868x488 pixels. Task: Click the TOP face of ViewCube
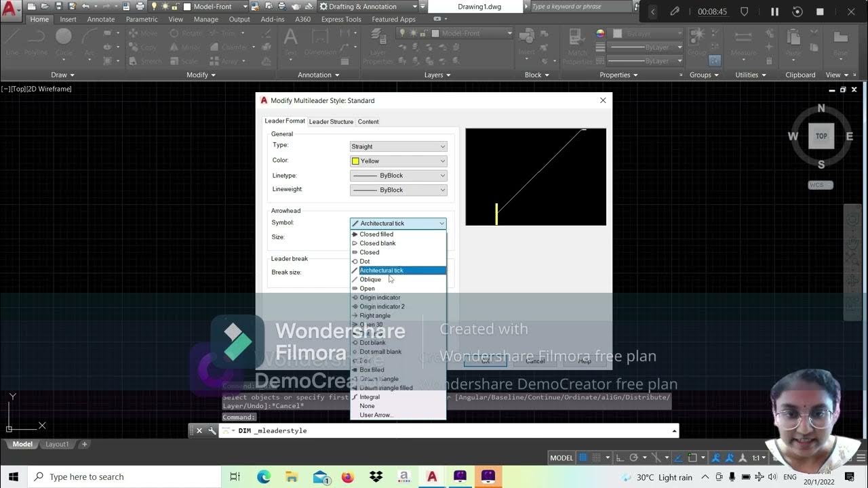[x=821, y=136]
